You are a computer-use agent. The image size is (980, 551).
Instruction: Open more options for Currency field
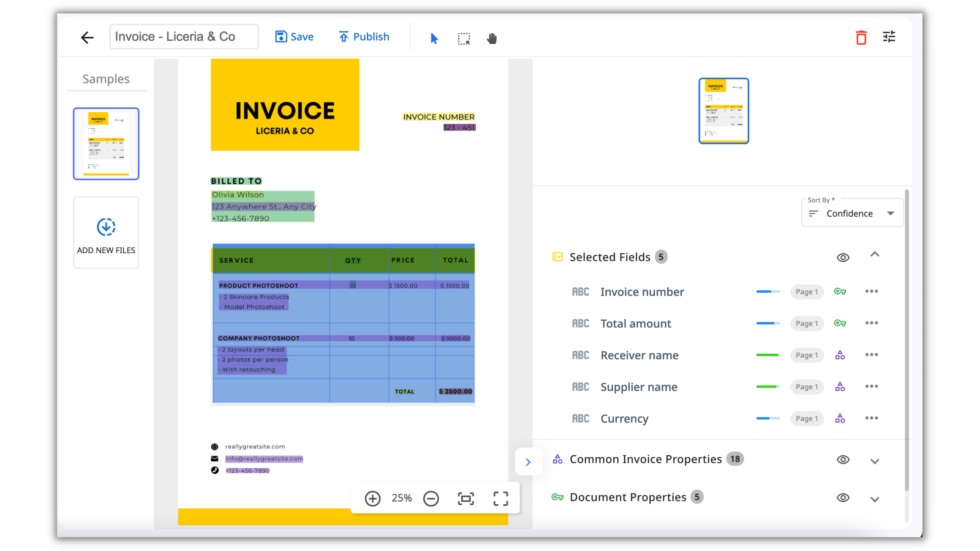click(871, 418)
